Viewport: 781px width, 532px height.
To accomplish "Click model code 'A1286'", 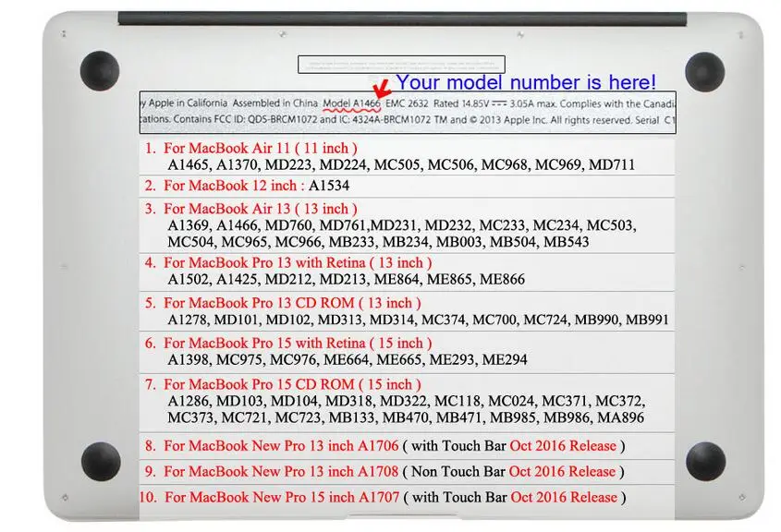I will tap(189, 401).
